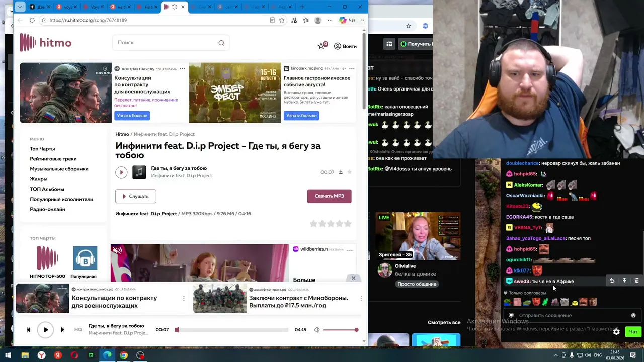Open the browser favorites list icon
This screenshot has width=644, height=362.
[306, 20]
